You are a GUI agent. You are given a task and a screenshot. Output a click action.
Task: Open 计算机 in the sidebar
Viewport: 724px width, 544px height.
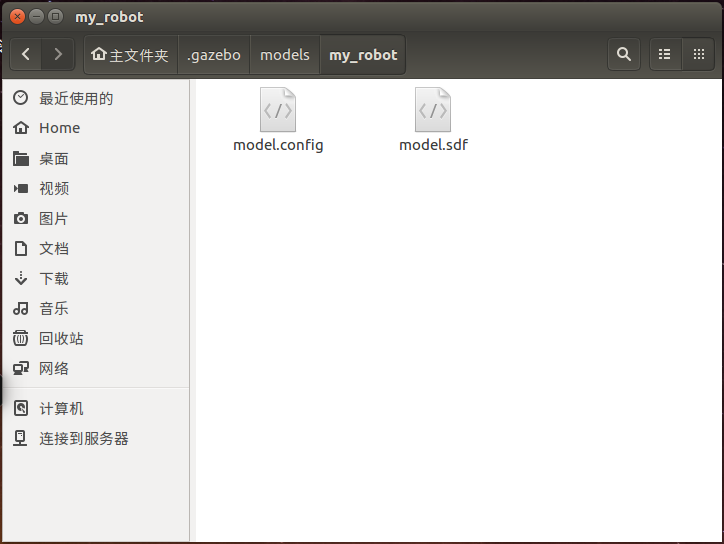pyautogui.click(x=96, y=409)
